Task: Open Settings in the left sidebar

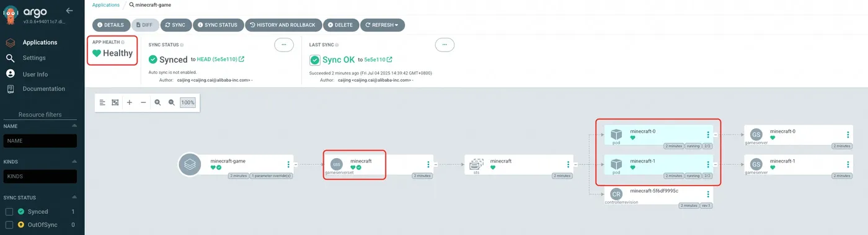Action: tap(34, 58)
